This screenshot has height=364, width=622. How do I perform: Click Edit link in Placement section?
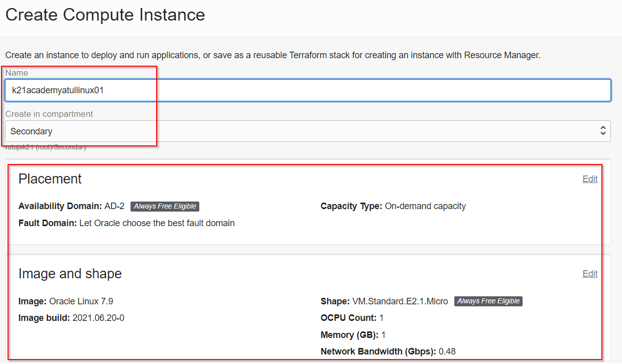590,179
